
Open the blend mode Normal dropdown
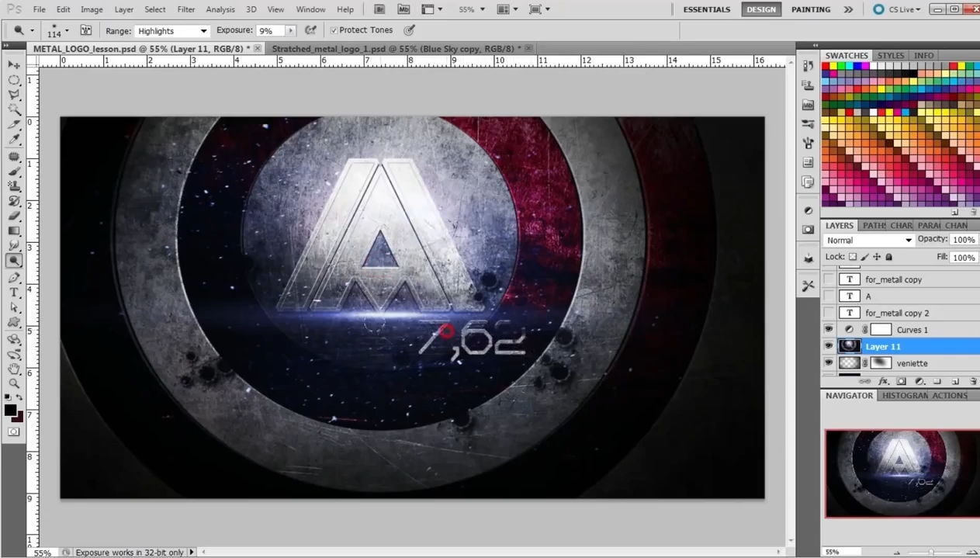[x=869, y=241]
